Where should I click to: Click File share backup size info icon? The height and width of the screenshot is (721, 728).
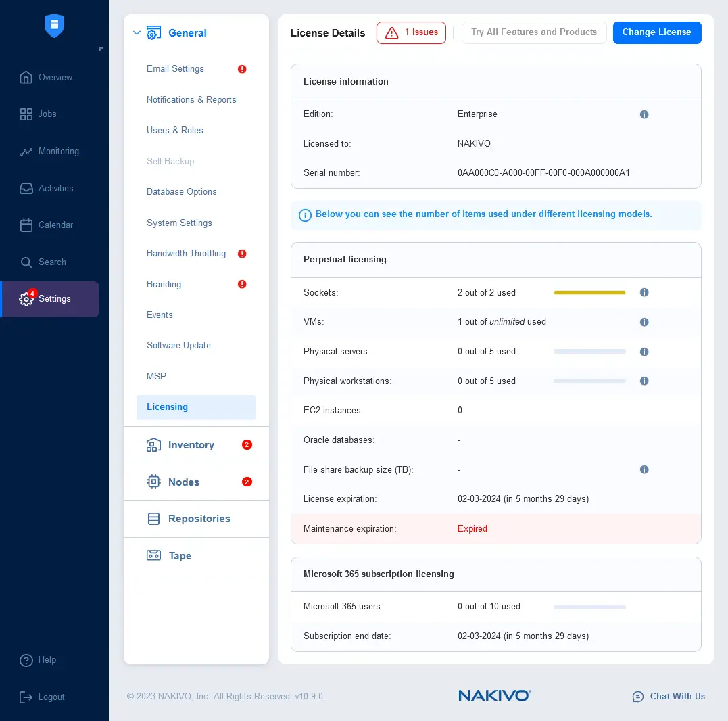click(x=644, y=469)
